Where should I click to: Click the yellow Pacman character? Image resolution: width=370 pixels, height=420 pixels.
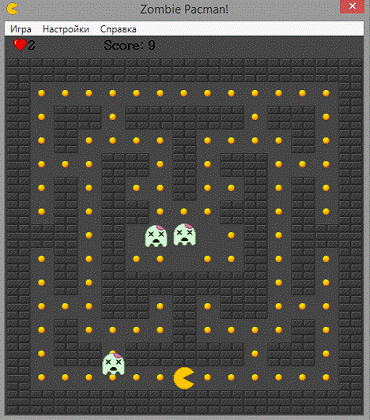pos(184,378)
